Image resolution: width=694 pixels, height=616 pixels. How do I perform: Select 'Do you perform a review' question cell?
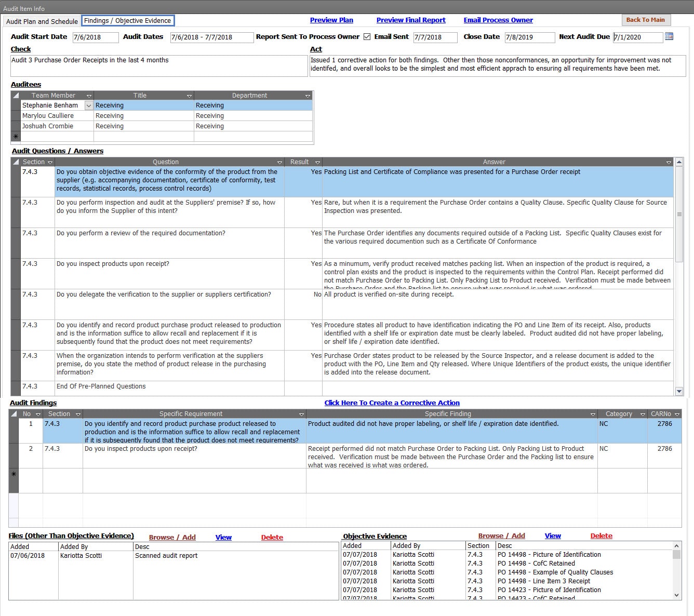click(169, 243)
